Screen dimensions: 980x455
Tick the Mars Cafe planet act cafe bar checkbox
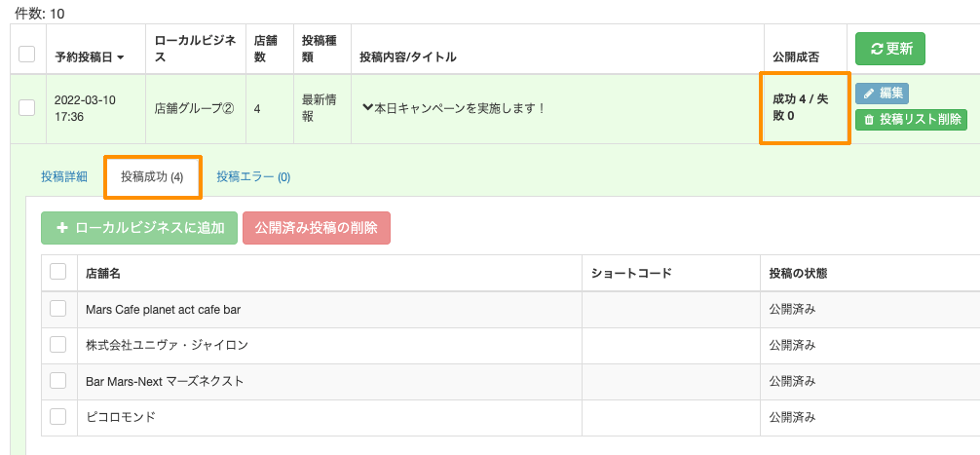(x=58, y=309)
